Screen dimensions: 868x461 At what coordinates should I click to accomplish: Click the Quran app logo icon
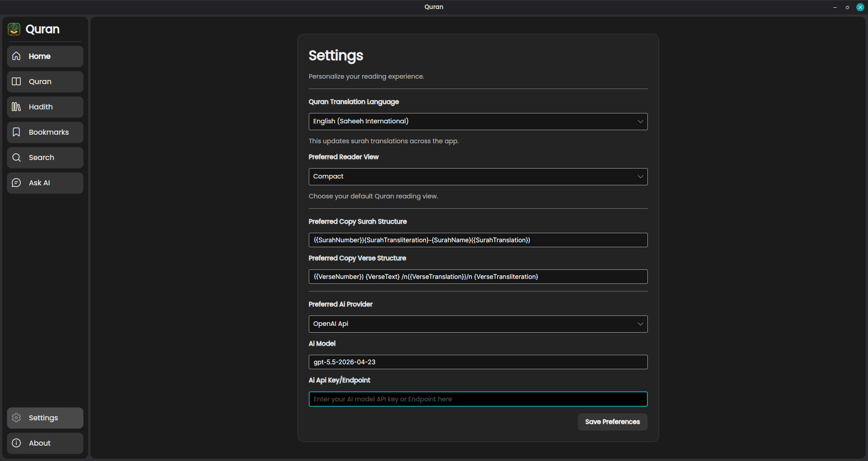coord(14,29)
